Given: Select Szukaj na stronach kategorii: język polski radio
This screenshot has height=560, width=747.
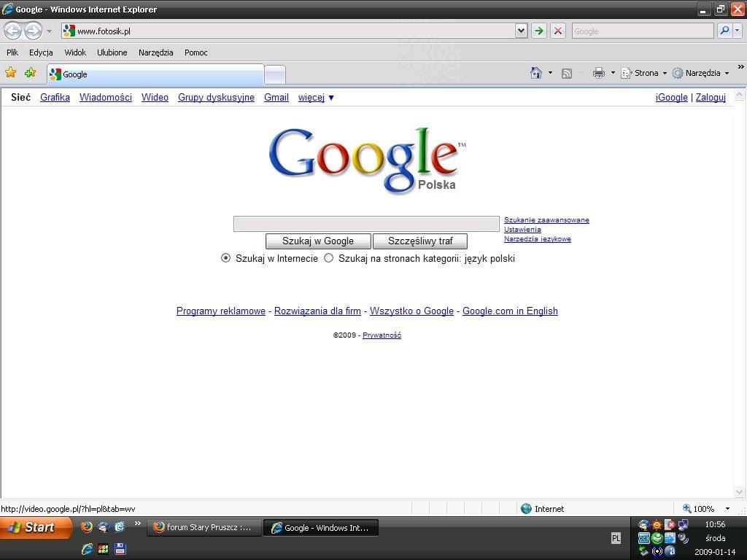Looking at the screenshot, I should 329,258.
